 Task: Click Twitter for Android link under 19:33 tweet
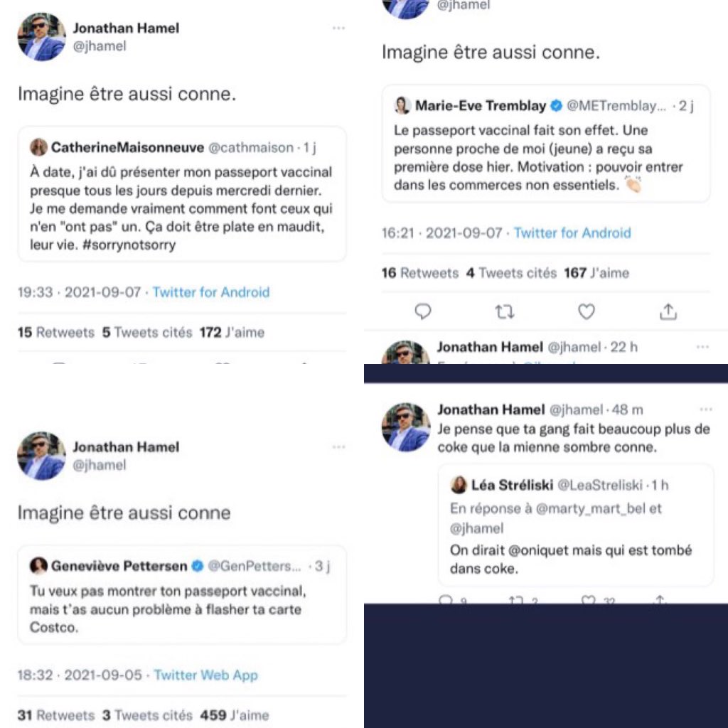coord(210,292)
